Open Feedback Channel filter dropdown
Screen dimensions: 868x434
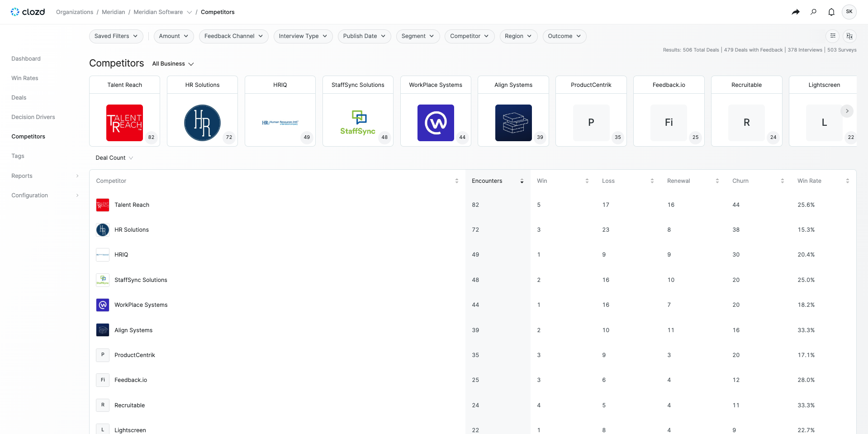(x=234, y=36)
